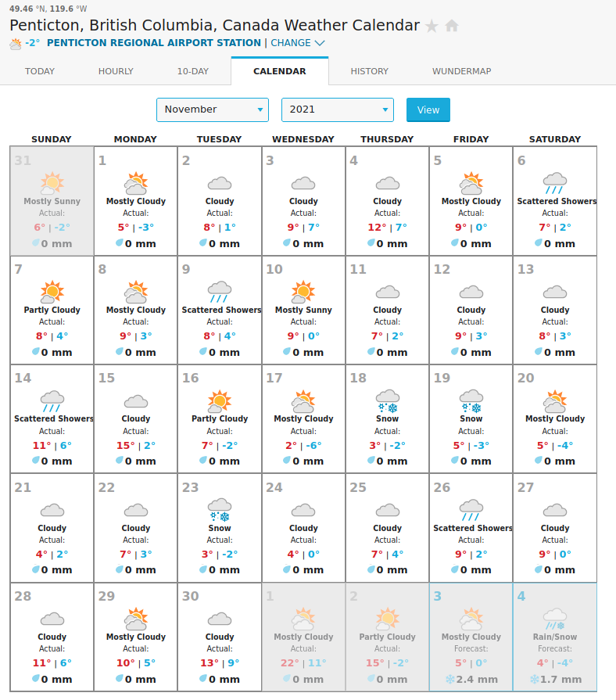Click the Mostly Sunny label on November 10
The height and width of the screenshot is (700, 616).
pos(303,310)
